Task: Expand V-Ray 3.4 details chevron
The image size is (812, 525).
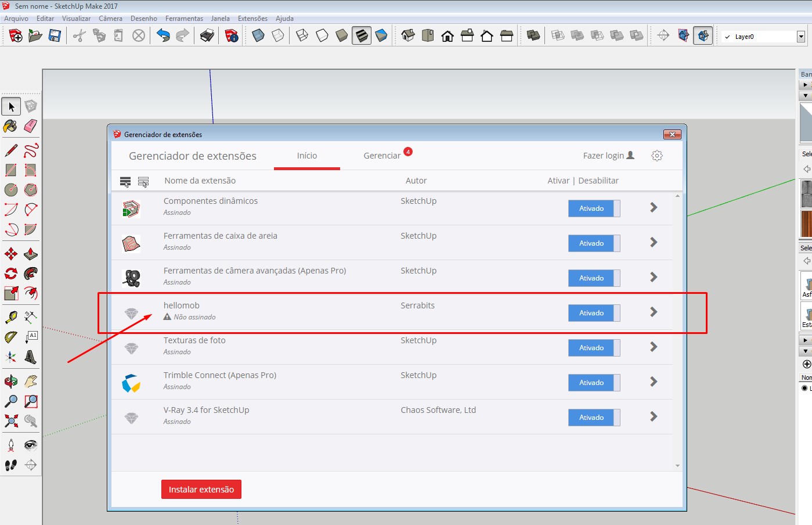Action: point(654,416)
